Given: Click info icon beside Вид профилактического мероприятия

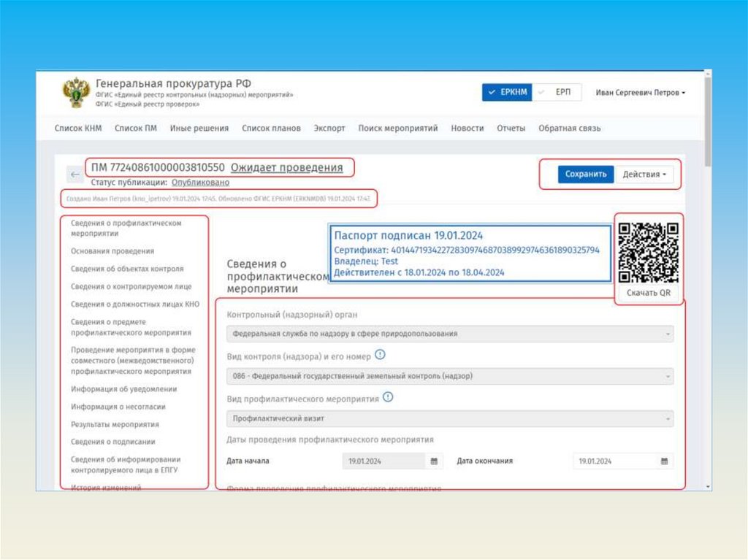Looking at the screenshot, I should tap(388, 398).
